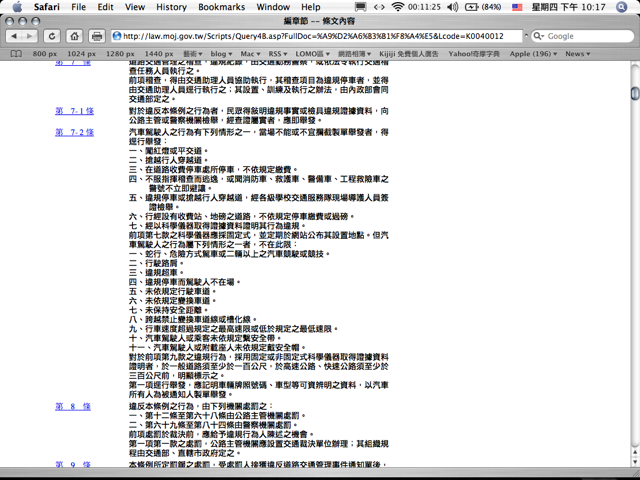Open the 第 8 條 article link
This screenshot has height=480, width=640.
pos(73,407)
